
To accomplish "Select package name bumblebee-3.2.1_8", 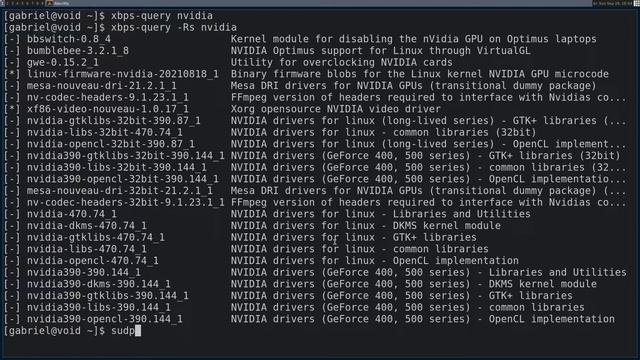I will click(78, 51).
